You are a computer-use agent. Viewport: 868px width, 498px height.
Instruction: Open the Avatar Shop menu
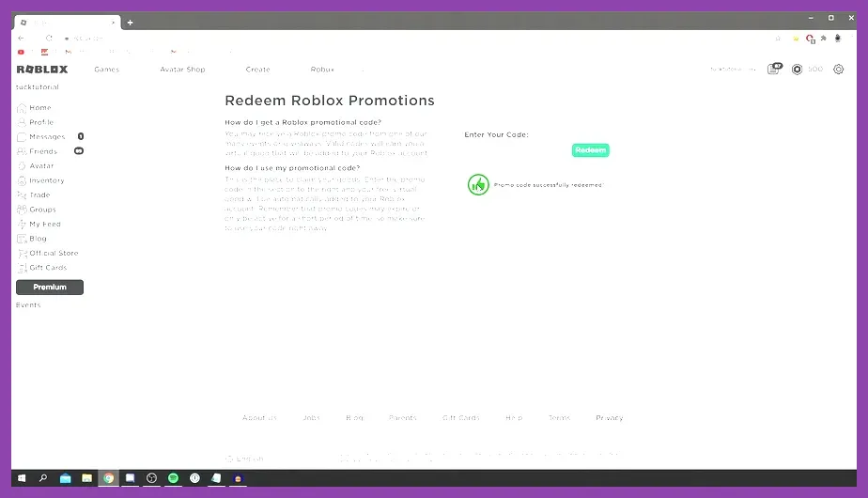point(182,70)
